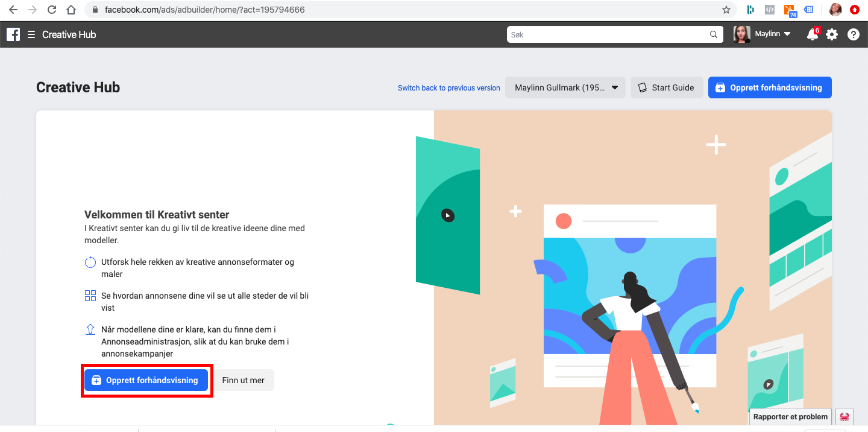This screenshot has height=432, width=868.
Task: Click the browser forward arrow
Action: [x=33, y=10]
